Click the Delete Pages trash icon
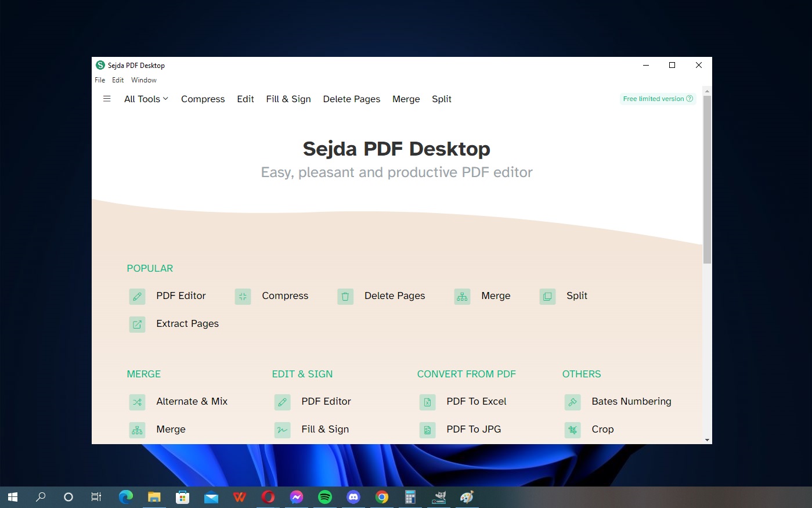The height and width of the screenshot is (508, 812). coord(345,297)
